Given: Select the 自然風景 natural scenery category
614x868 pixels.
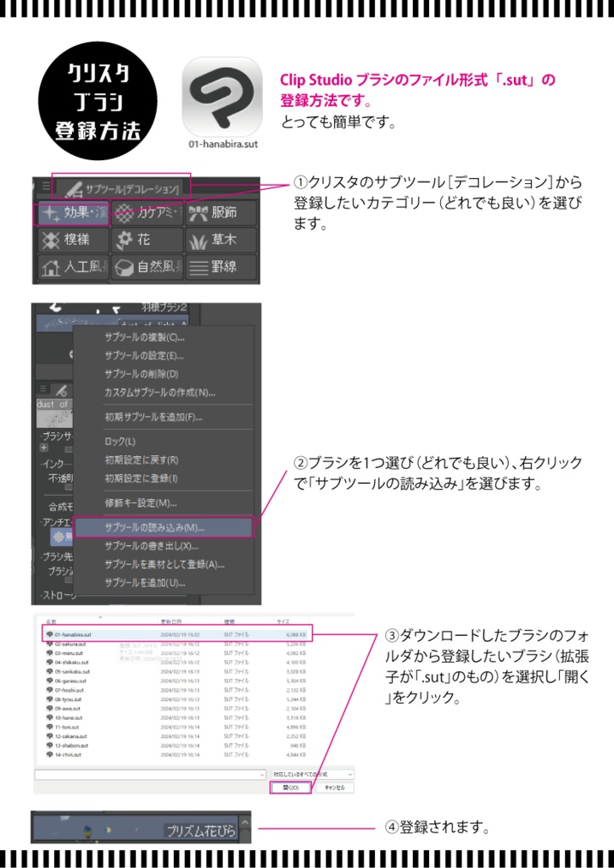Looking at the screenshot, I should (x=148, y=267).
